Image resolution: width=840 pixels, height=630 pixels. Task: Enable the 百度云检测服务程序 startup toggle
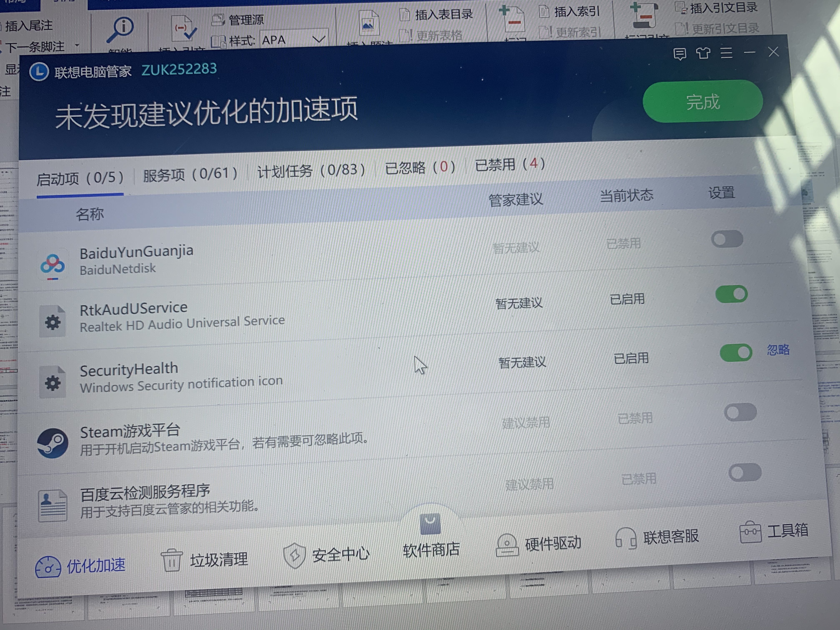pos(745,472)
